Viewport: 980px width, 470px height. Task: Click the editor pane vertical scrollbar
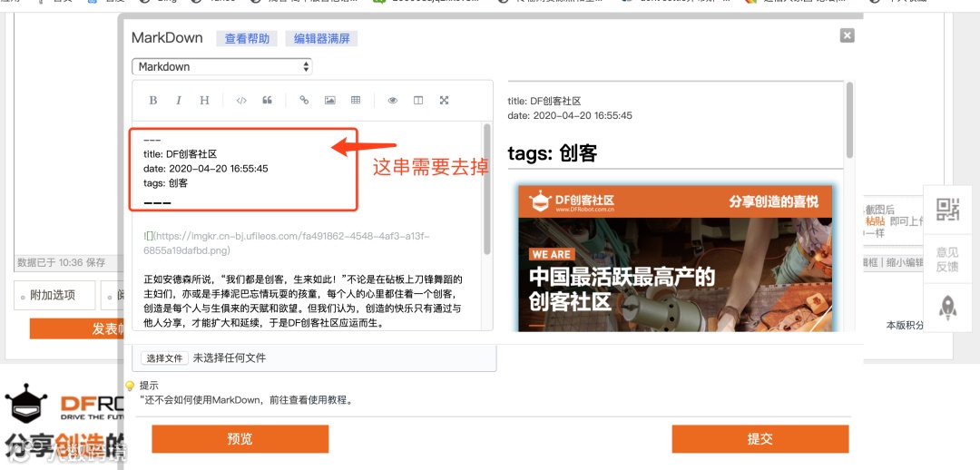click(487, 189)
